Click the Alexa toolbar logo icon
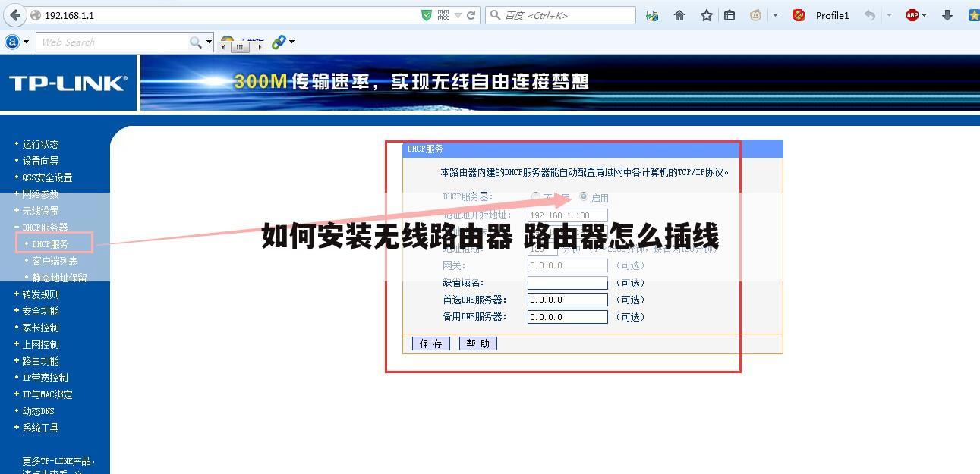The width and height of the screenshot is (980, 474). [12, 42]
